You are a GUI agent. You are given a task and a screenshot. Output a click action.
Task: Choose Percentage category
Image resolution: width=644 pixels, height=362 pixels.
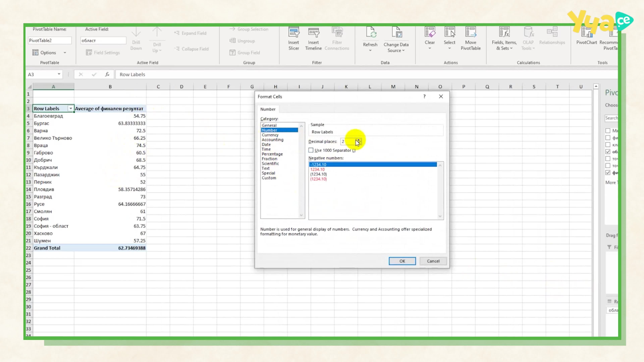pyautogui.click(x=272, y=154)
